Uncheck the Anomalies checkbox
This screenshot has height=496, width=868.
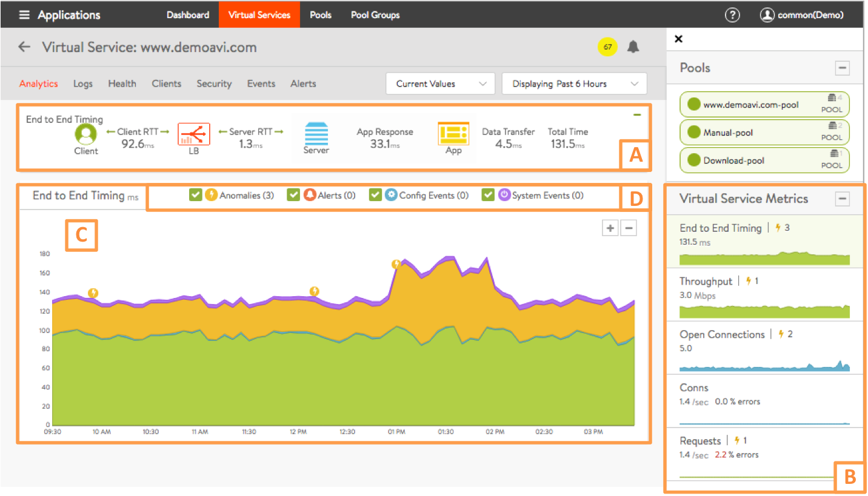point(195,195)
